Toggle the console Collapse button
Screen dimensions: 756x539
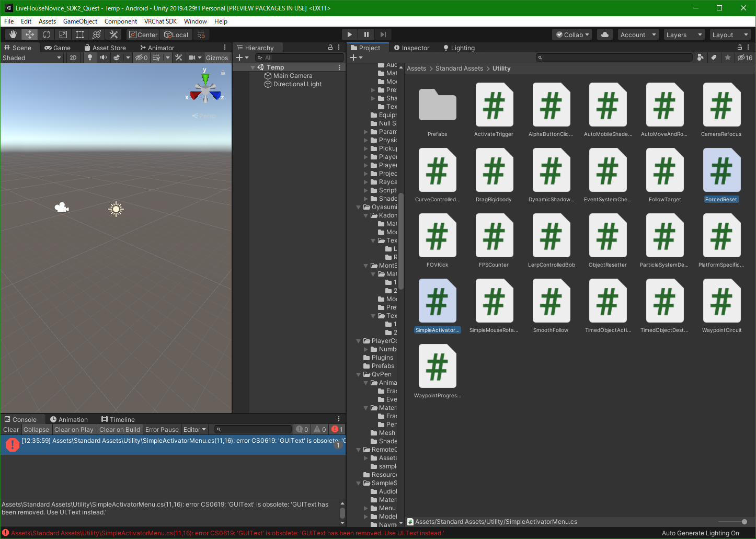[x=36, y=429]
